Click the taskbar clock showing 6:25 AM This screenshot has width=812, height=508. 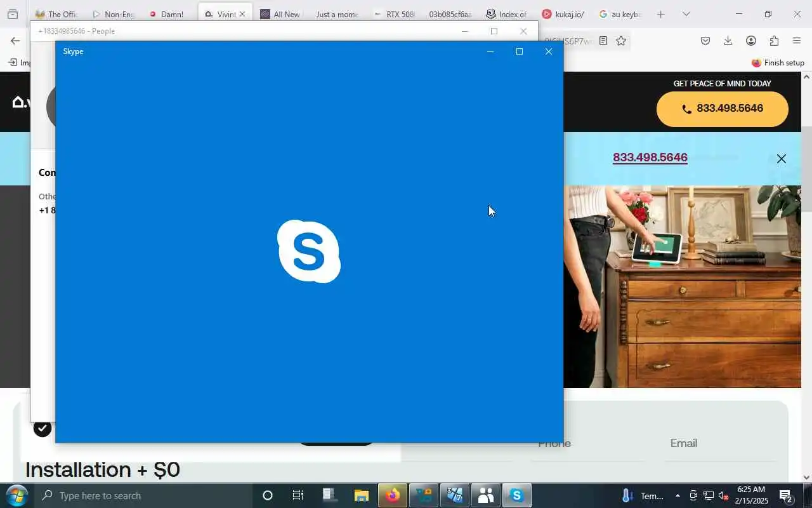click(751, 495)
